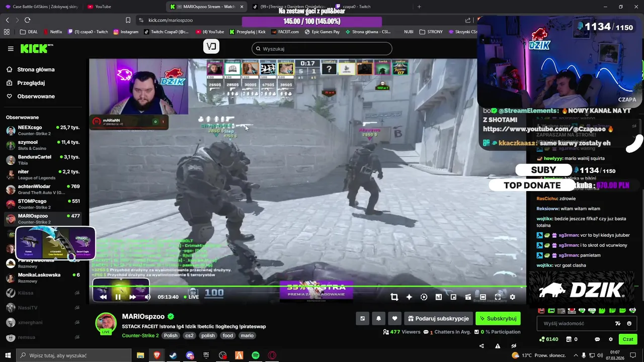Open the chat shop icon
This screenshot has width=644, height=362.
[569, 339]
